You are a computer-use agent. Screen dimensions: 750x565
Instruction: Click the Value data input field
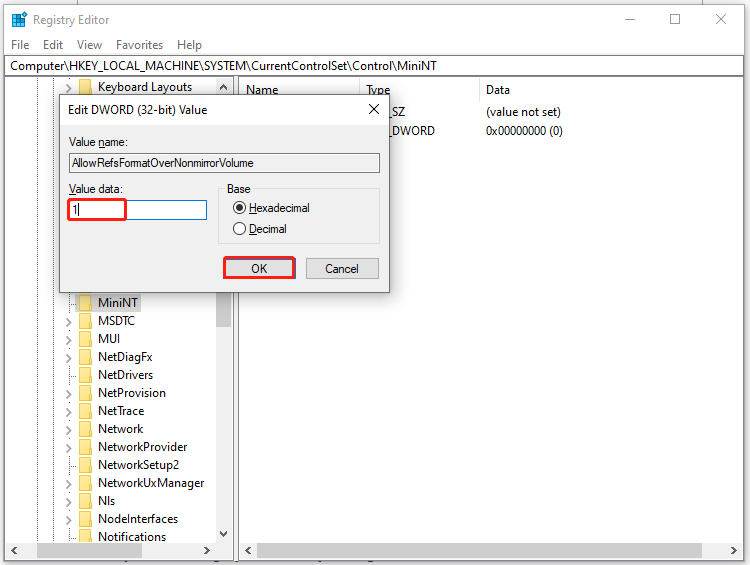point(138,210)
